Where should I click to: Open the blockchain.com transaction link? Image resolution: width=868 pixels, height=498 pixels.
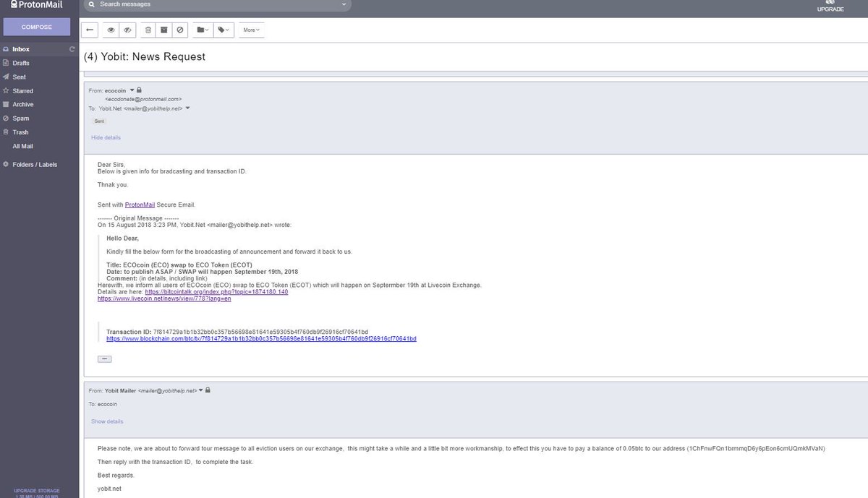[261, 338]
